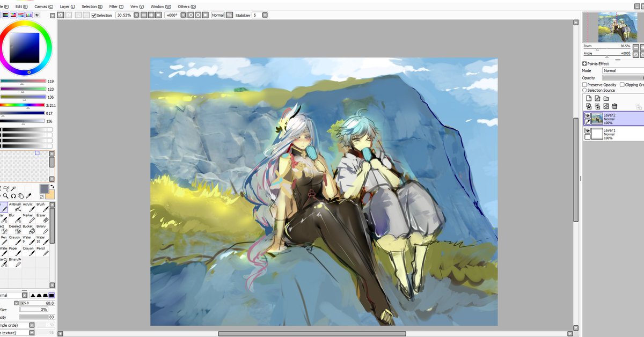Open the brush blending mode dropdown
The width and height of the screenshot is (644, 337).
25,295
